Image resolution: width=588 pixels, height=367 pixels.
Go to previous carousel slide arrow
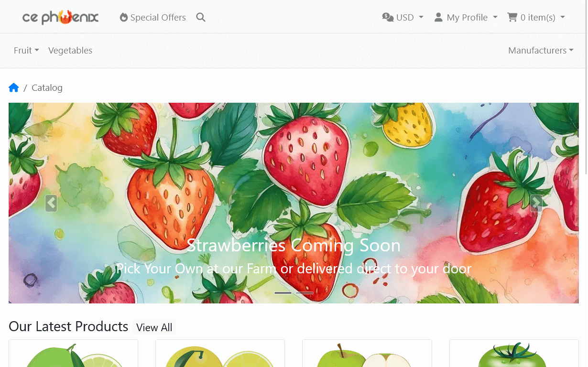[51, 203]
